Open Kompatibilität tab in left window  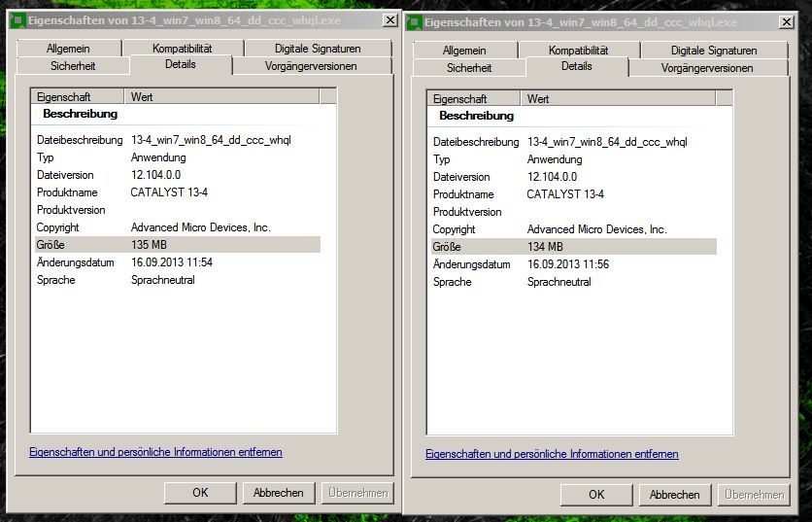[x=183, y=49]
